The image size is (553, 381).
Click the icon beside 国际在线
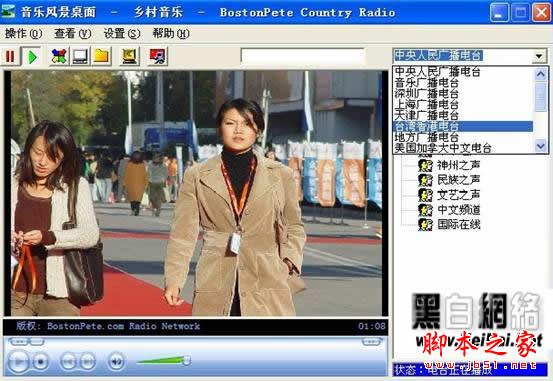tap(426, 225)
